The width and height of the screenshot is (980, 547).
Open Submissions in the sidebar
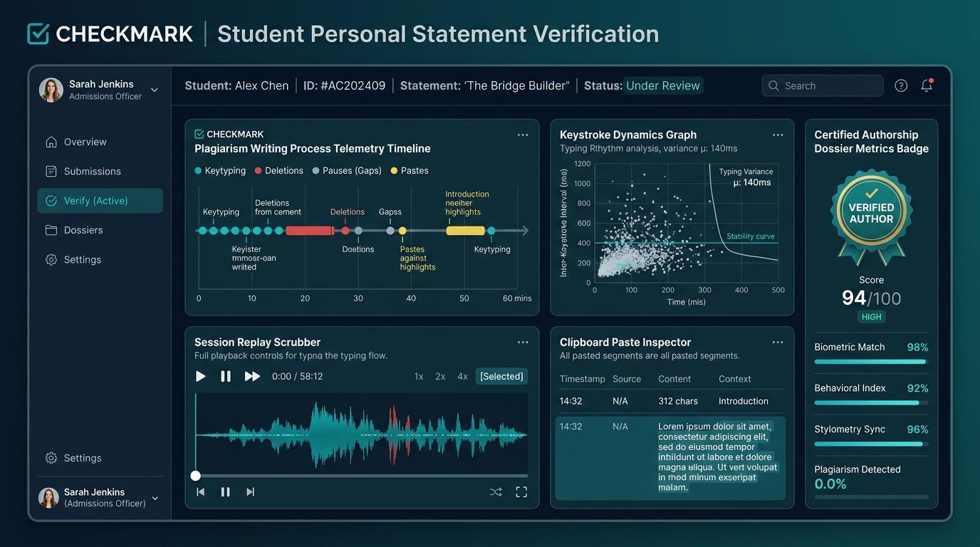tap(100, 171)
